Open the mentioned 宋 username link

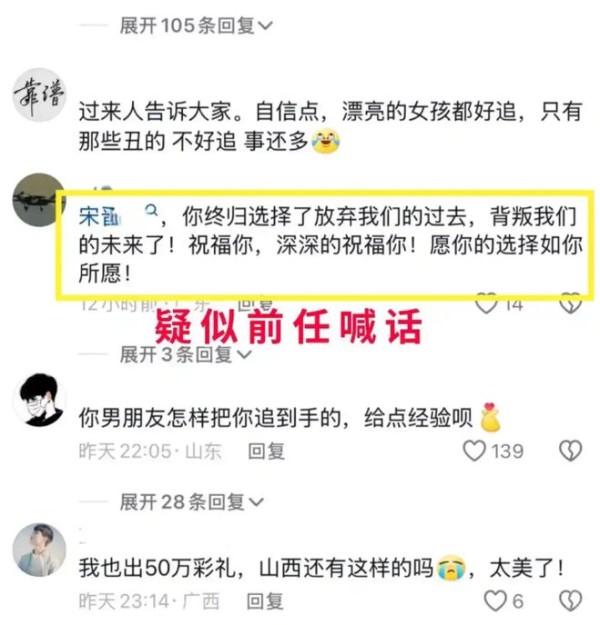(x=99, y=216)
